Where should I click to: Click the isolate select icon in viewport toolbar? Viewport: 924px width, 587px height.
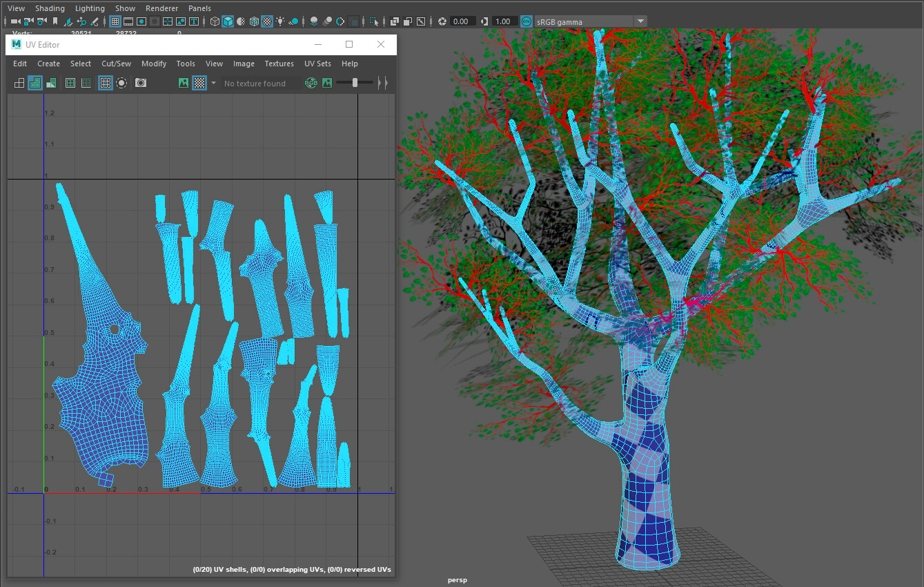(374, 21)
